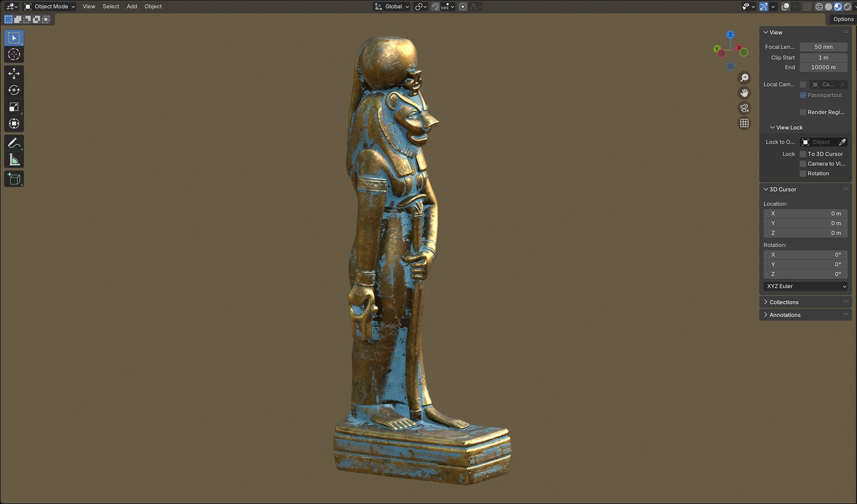This screenshot has width=857, height=504.
Task: Switch to material preview shading
Action: coord(838,7)
